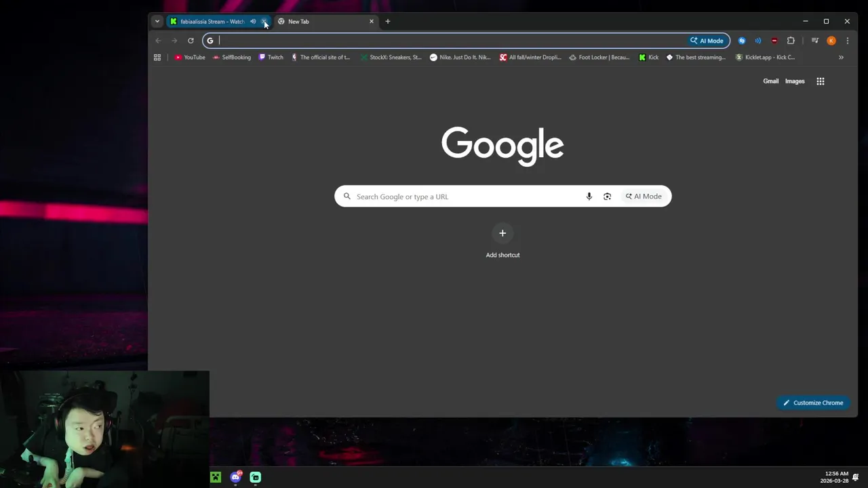The width and height of the screenshot is (868, 488).
Task: Open the Kick bookmark
Action: click(x=649, y=58)
